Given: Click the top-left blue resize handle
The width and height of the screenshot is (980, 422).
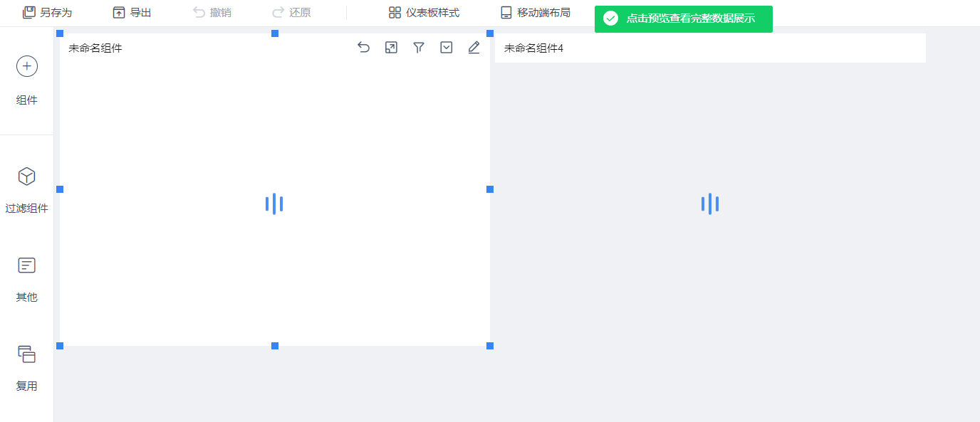Looking at the screenshot, I should (x=60, y=33).
